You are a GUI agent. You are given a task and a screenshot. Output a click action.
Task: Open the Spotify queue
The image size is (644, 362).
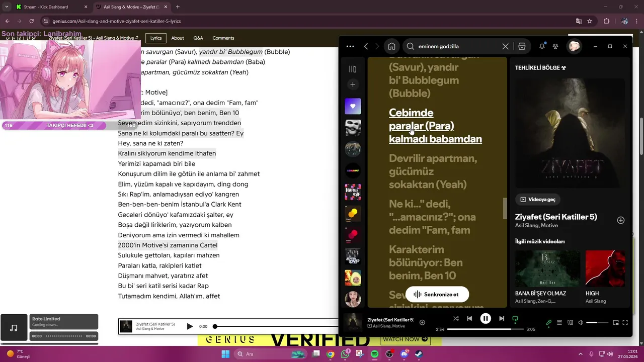pyautogui.click(x=559, y=322)
